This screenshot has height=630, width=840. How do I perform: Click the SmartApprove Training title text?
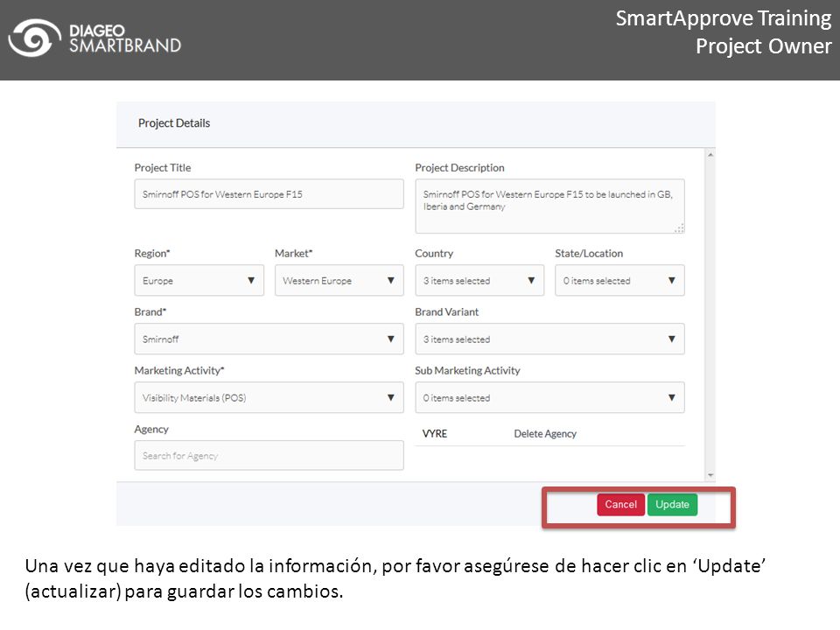point(724,18)
